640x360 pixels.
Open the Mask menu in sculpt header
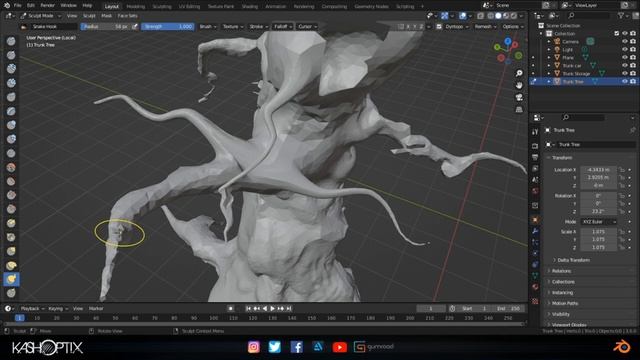(x=107, y=16)
